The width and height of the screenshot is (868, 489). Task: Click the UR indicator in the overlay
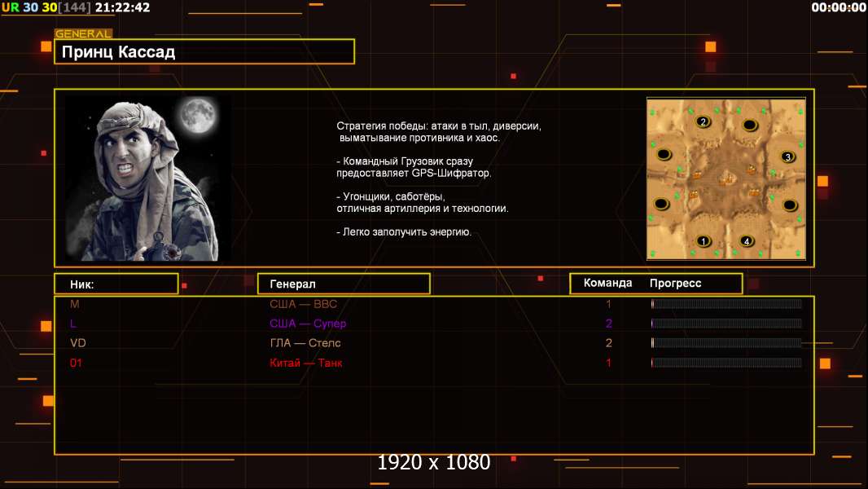tap(11, 7)
